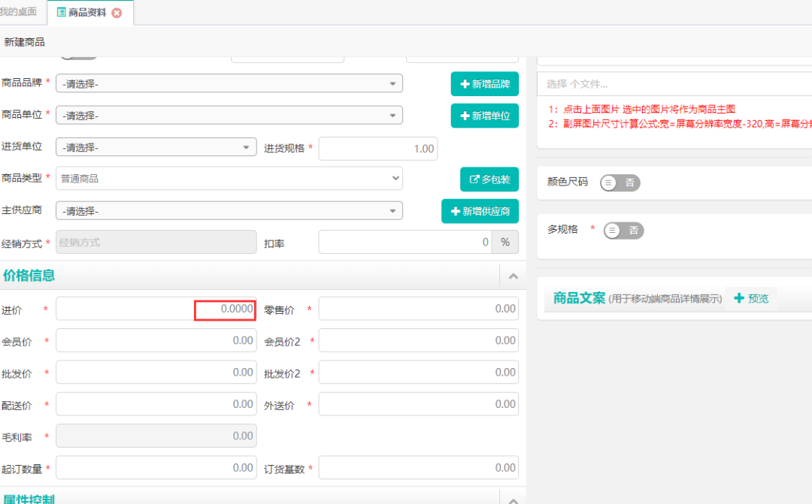Toggle the 颜色尺码 switch

point(620,183)
